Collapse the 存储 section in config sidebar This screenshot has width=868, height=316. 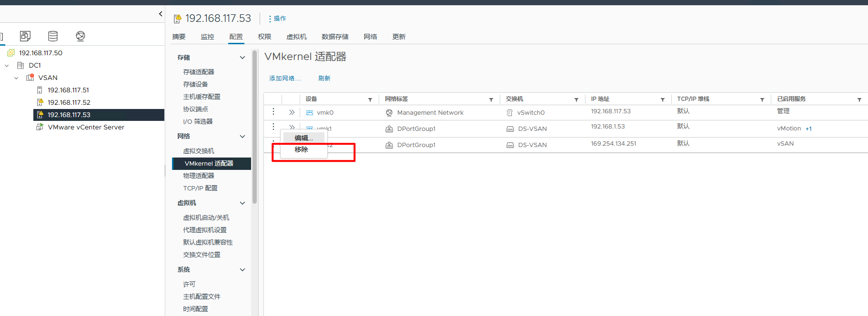tap(242, 58)
